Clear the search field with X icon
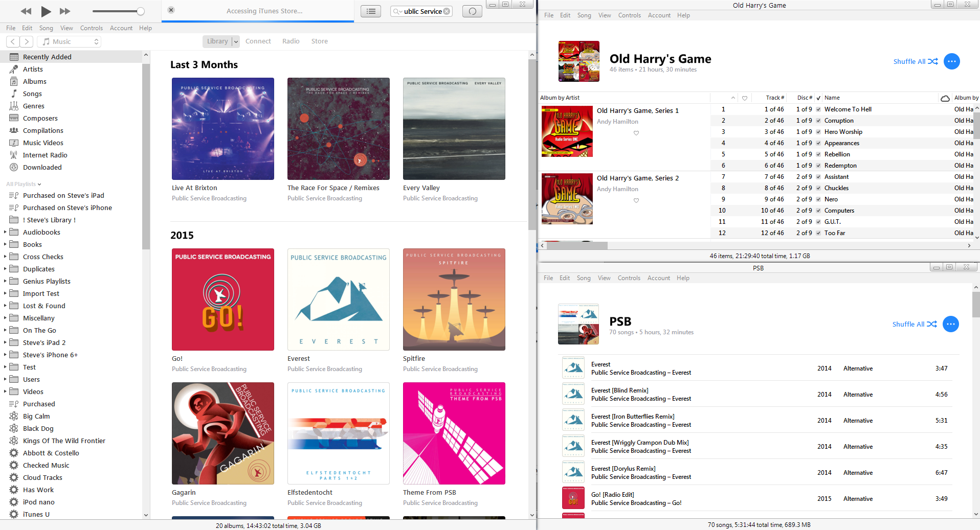Image resolution: width=980 pixels, height=530 pixels. pyautogui.click(x=447, y=11)
